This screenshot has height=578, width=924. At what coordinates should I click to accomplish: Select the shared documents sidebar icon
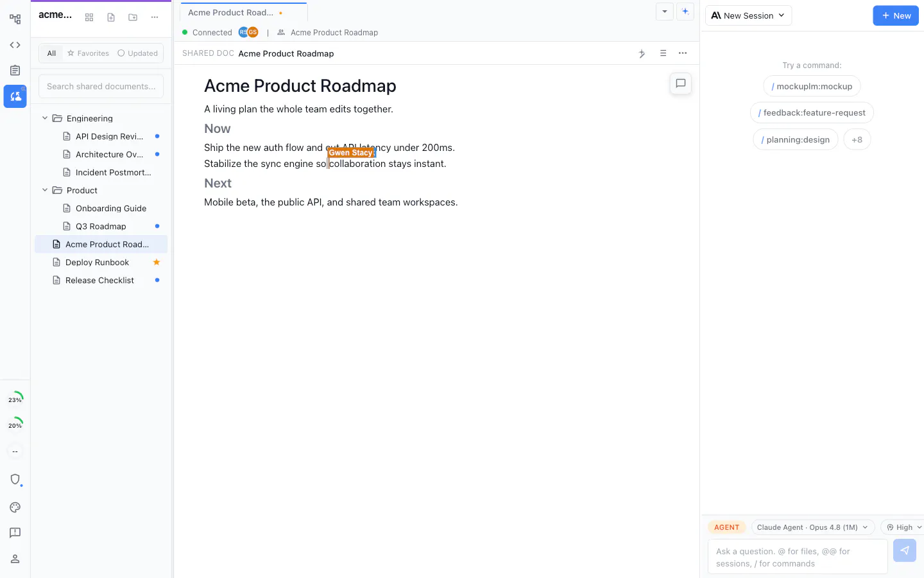[x=15, y=96]
